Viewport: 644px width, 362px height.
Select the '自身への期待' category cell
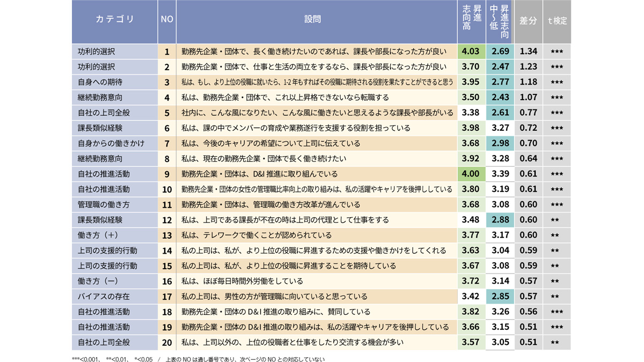point(115,82)
